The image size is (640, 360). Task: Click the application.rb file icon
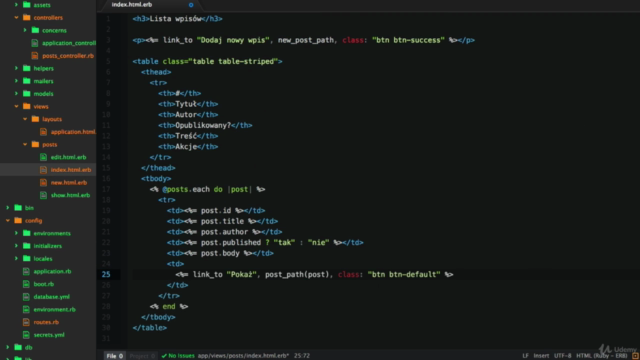click(x=26, y=271)
